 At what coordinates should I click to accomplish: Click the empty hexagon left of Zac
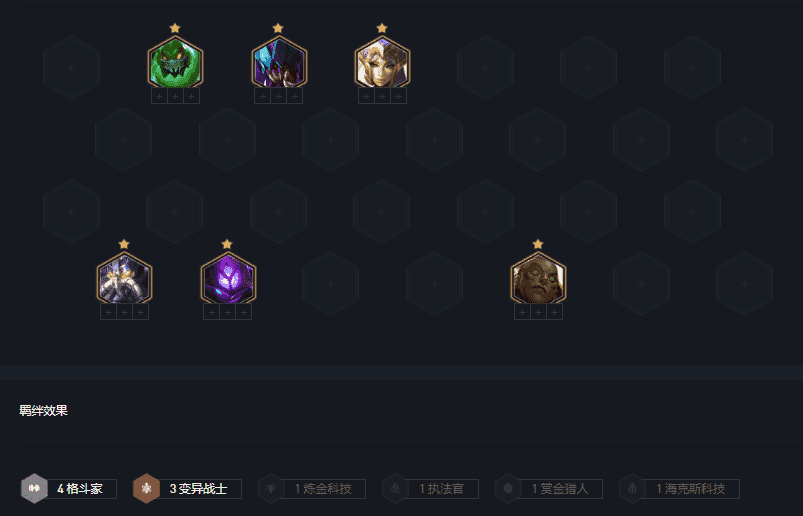coord(72,67)
